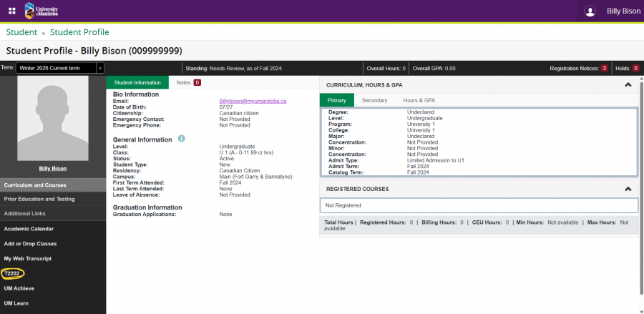This screenshot has height=314, width=644.
Task: Click the Billybison email address link
Action: coord(253,101)
